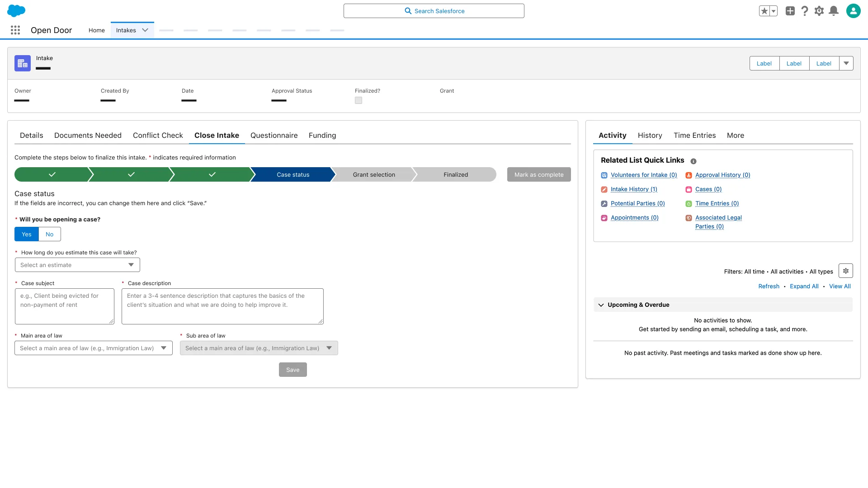Screen dimensions: 868x488
Task: Collapse the Upcoming & Overdue section
Action: [x=601, y=305]
